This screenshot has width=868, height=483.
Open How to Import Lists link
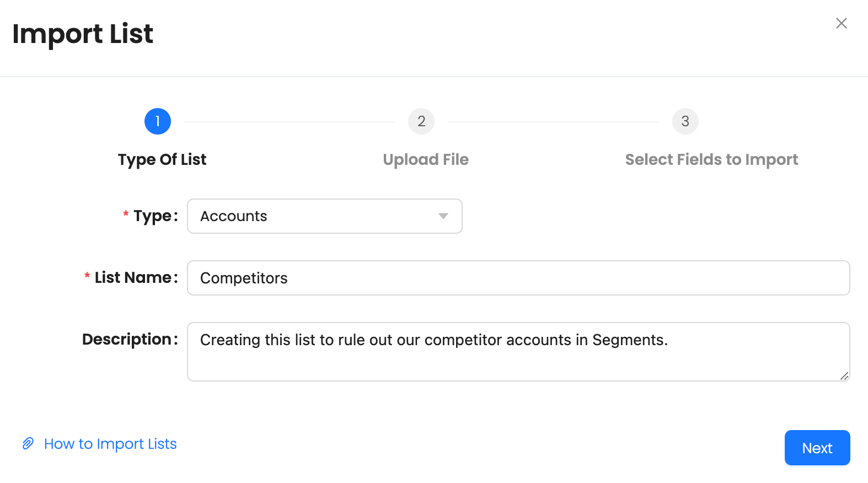click(x=110, y=444)
